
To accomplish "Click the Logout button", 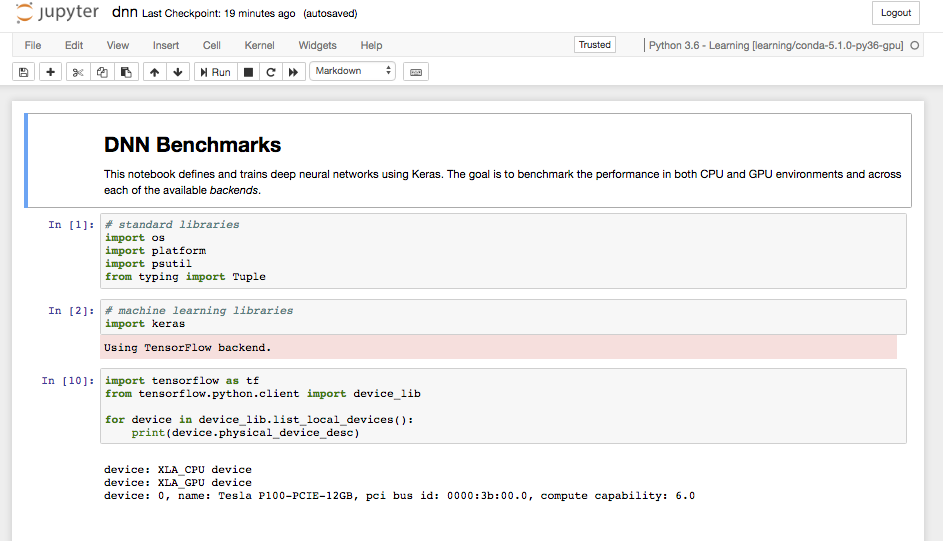I will click(x=895, y=13).
